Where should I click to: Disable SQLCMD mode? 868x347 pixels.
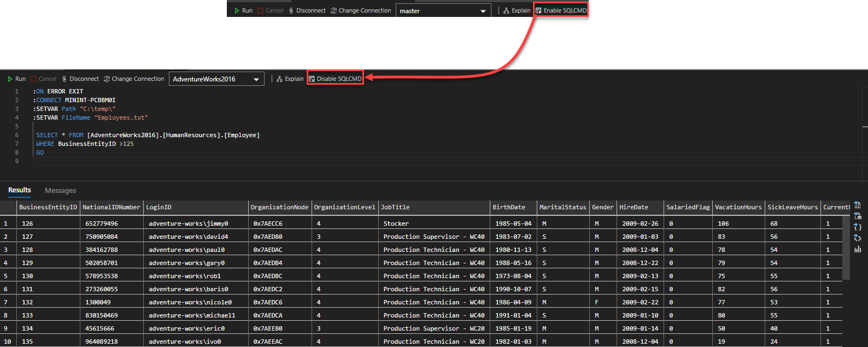pos(335,79)
